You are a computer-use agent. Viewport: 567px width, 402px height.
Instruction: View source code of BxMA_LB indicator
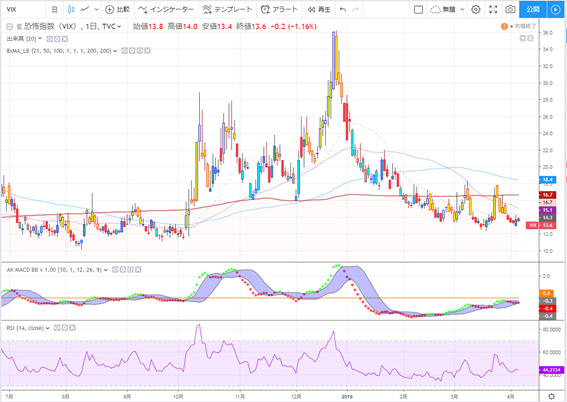click(140, 51)
